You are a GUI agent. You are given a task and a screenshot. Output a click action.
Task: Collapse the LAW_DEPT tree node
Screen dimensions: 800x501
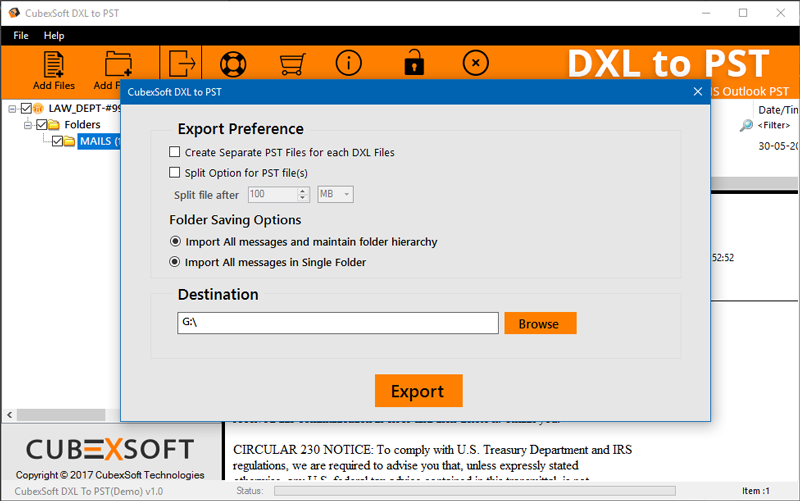tap(12, 109)
